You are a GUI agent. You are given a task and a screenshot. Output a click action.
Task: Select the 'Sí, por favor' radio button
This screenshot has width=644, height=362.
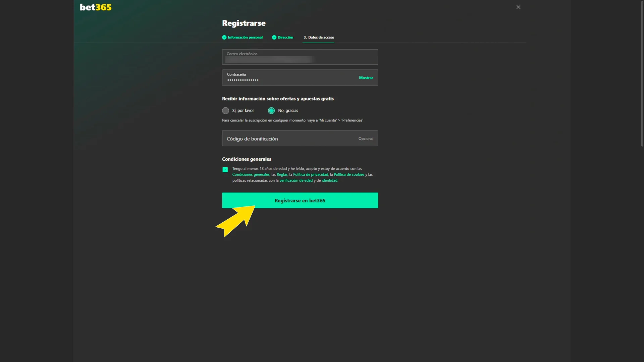tap(225, 110)
